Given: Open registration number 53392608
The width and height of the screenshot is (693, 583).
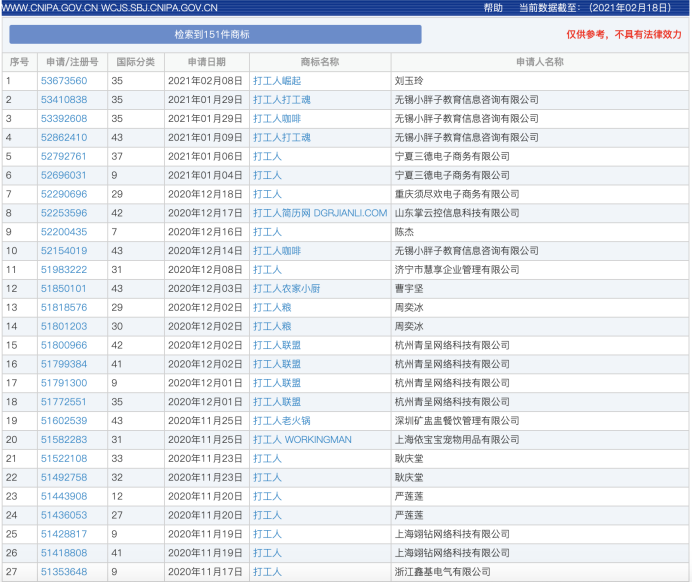Looking at the screenshot, I should [x=64, y=118].
